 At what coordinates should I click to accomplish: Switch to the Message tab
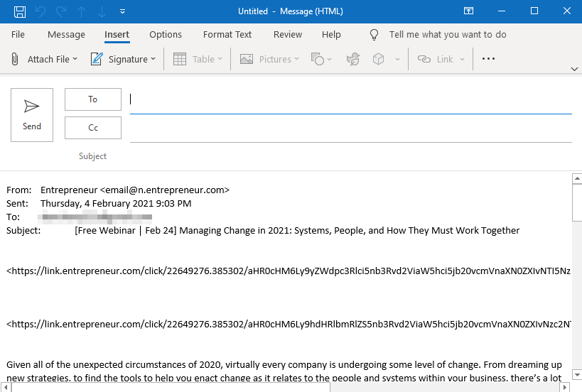click(x=66, y=35)
